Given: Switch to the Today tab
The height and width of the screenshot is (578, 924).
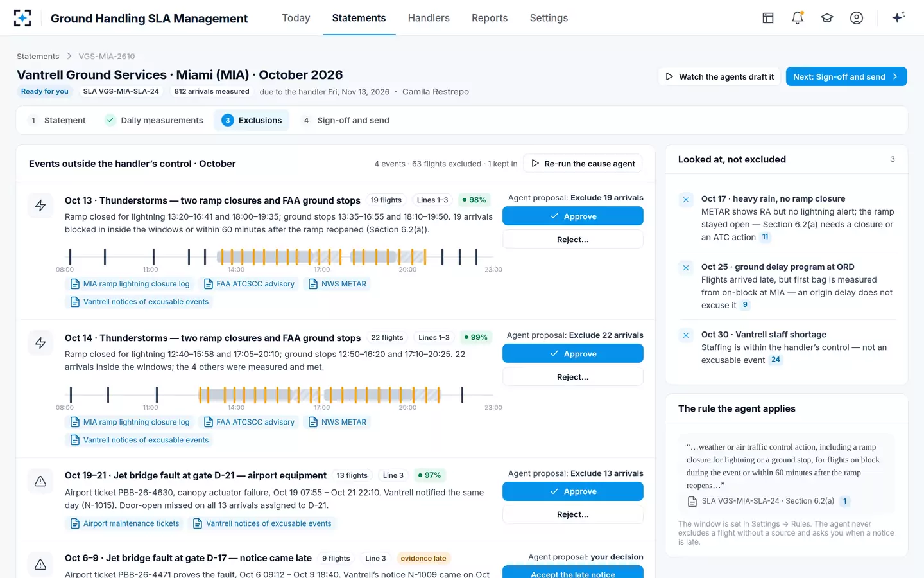Looking at the screenshot, I should coord(296,18).
